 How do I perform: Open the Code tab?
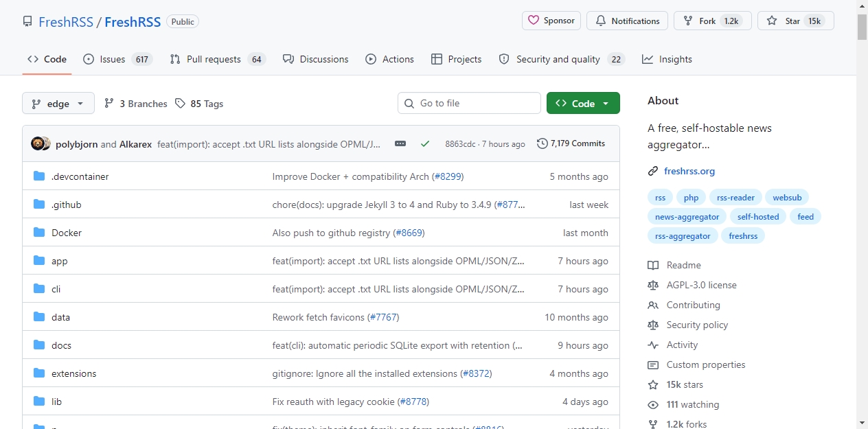click(47, 59)
